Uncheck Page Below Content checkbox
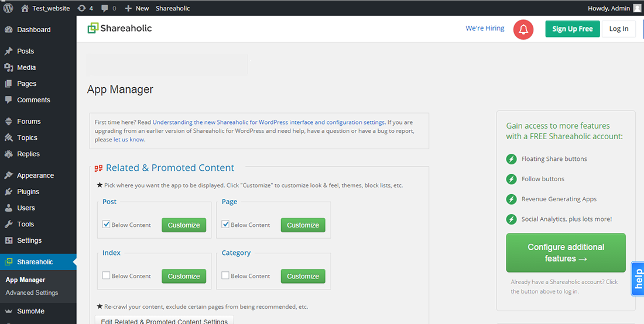 225,225
